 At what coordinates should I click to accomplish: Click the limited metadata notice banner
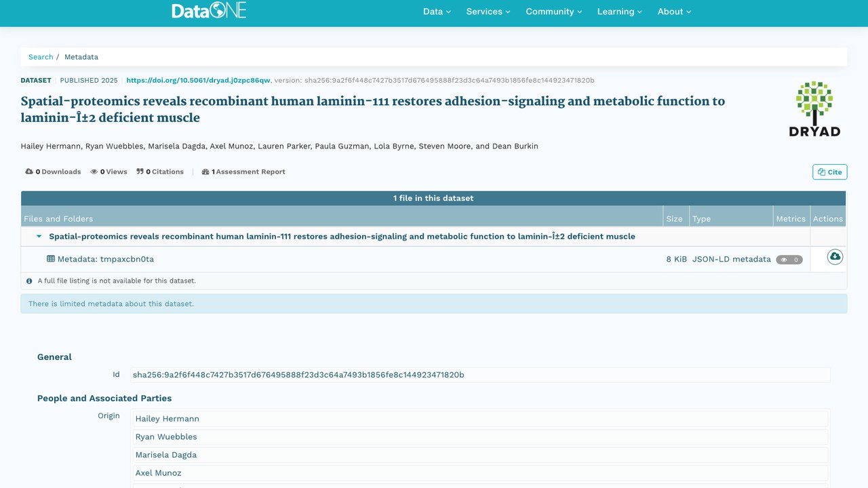[434, 304]
